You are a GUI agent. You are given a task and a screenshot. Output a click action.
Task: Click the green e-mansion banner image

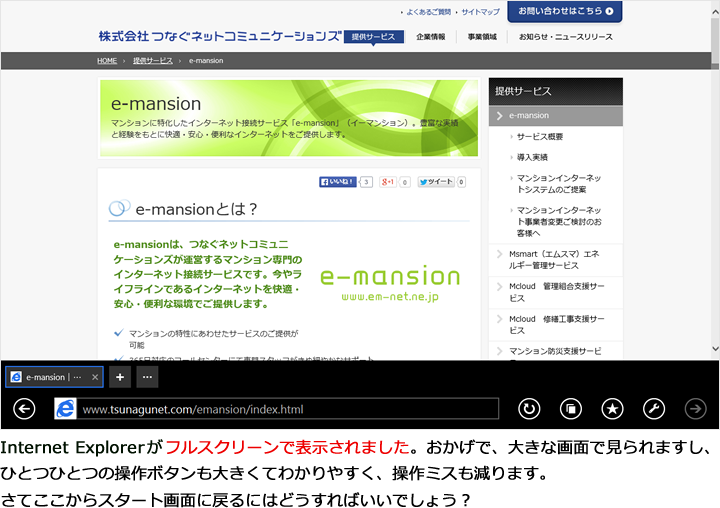[x=289, y=118]
